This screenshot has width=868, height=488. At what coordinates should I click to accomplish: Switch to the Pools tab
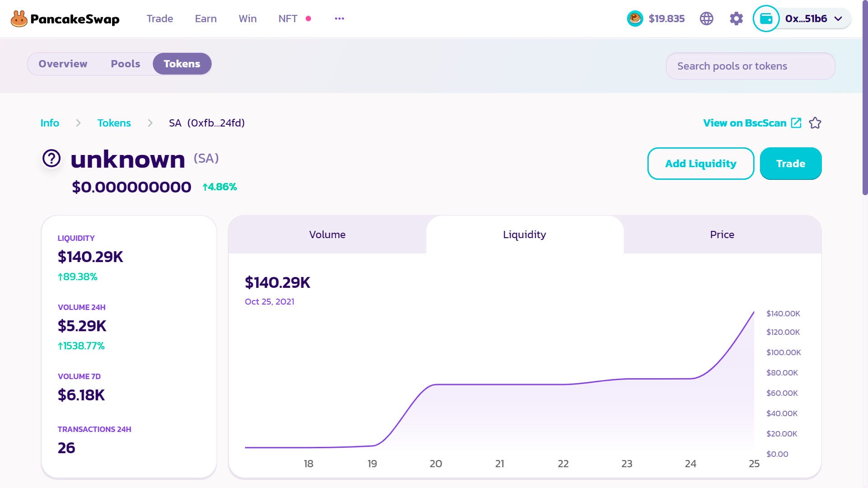(125, 64)
